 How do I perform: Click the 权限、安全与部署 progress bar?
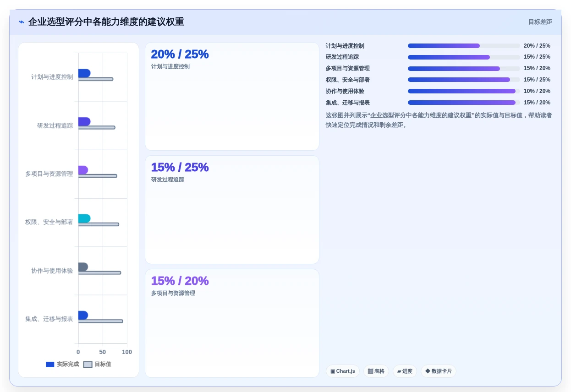tap(464, 80)
